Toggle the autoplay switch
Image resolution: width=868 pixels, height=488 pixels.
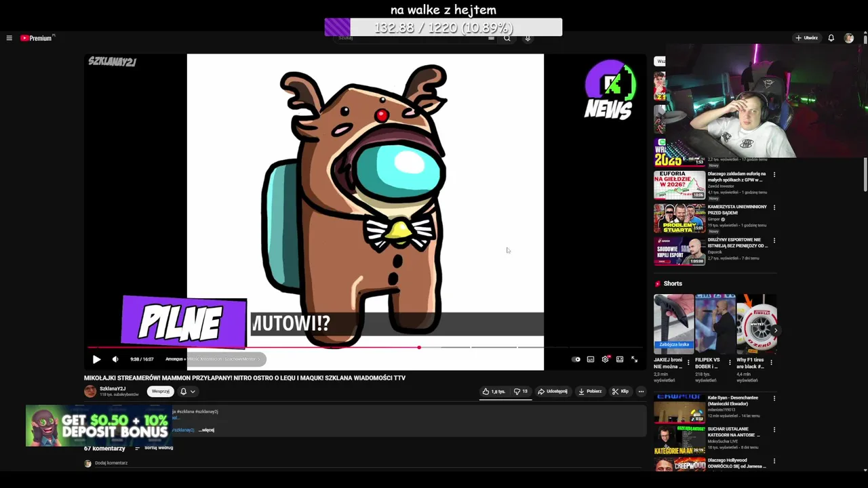(x=576, y=359)
